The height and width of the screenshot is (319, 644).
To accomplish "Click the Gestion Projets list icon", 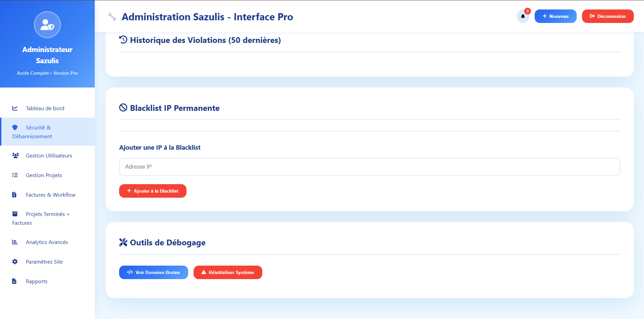I will (x=15, y=175).
